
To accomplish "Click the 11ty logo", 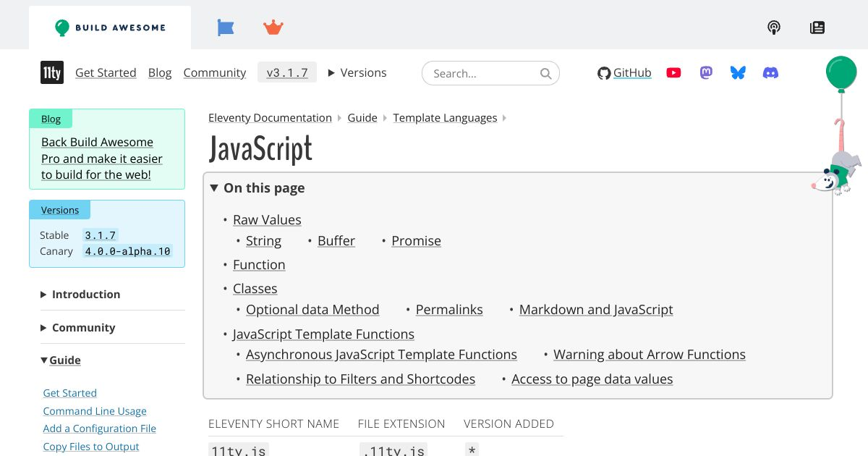I will (x=52, y=72).
